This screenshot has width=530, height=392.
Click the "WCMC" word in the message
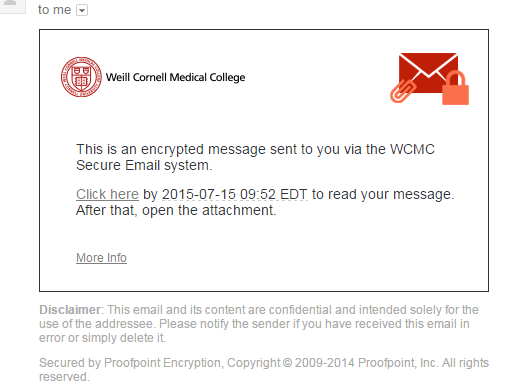[x=412, y=149]
